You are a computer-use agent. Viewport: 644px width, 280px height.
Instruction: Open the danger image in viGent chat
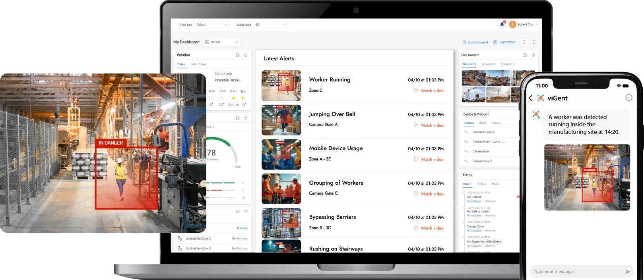coord(587,177)
